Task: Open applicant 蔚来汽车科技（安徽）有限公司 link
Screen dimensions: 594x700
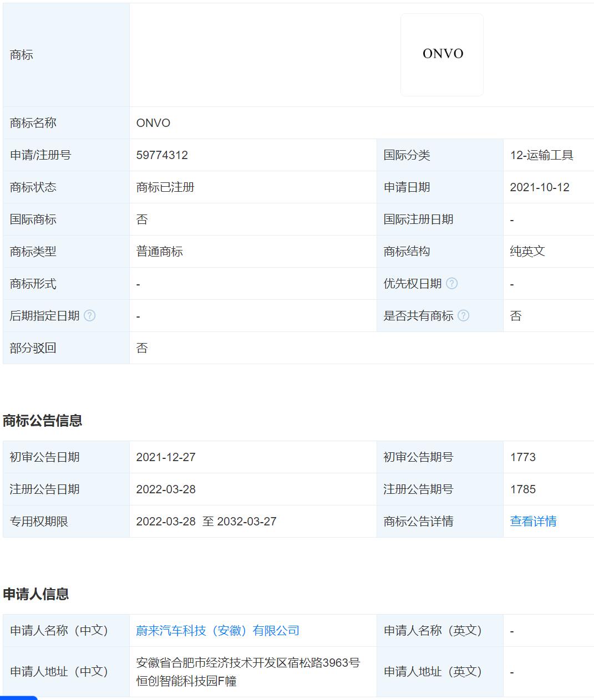Action: point(217,631)
